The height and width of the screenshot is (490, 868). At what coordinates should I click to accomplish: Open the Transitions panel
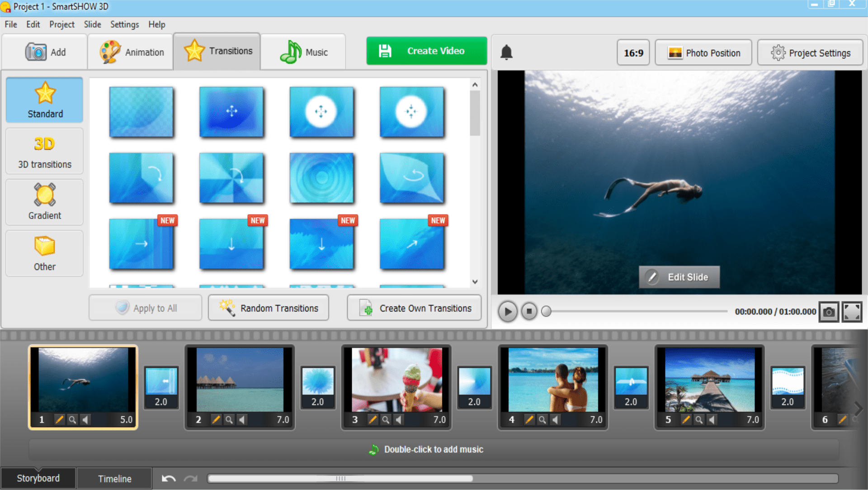tap(220, 51)
